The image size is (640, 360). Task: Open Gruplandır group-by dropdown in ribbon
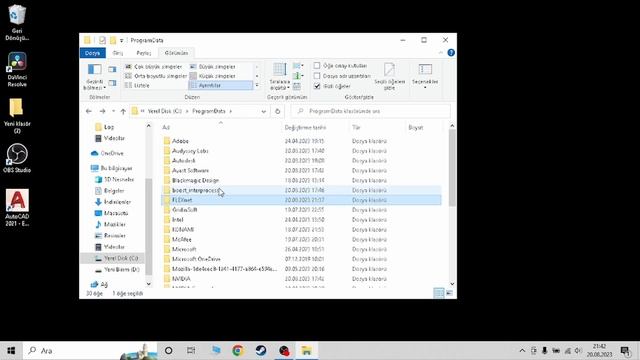pyautogui.click(x=298, y=66)
